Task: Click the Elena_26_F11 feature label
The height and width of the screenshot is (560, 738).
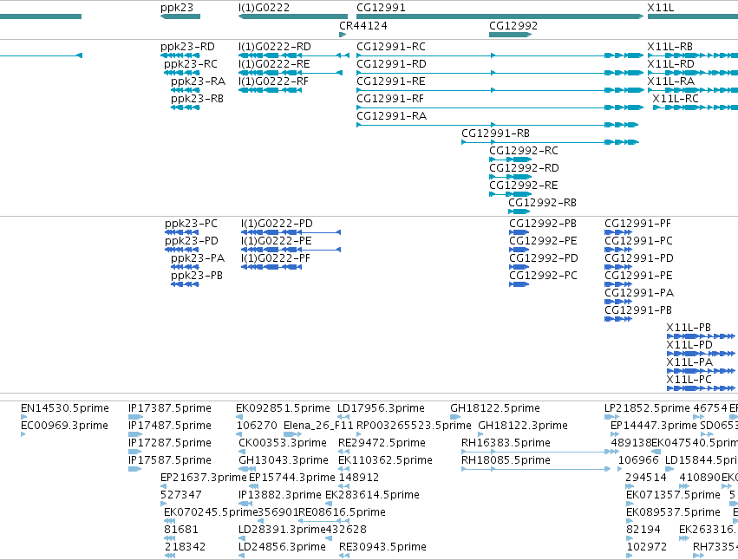Action: click(318, 426)
